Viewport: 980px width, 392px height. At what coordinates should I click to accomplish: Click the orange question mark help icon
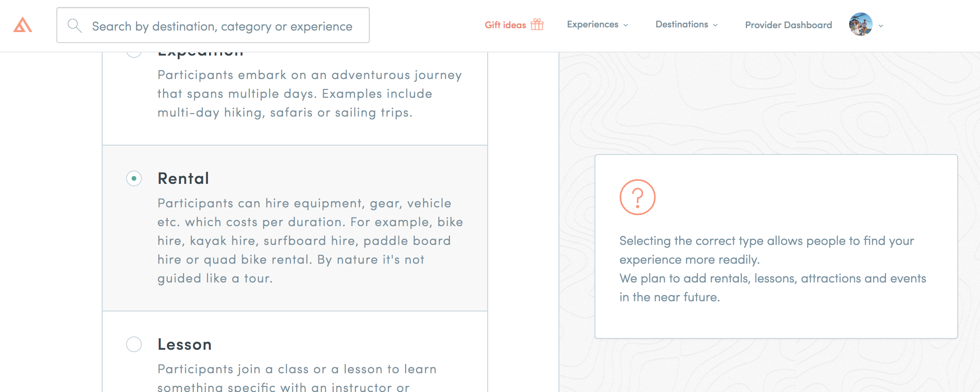637,197
